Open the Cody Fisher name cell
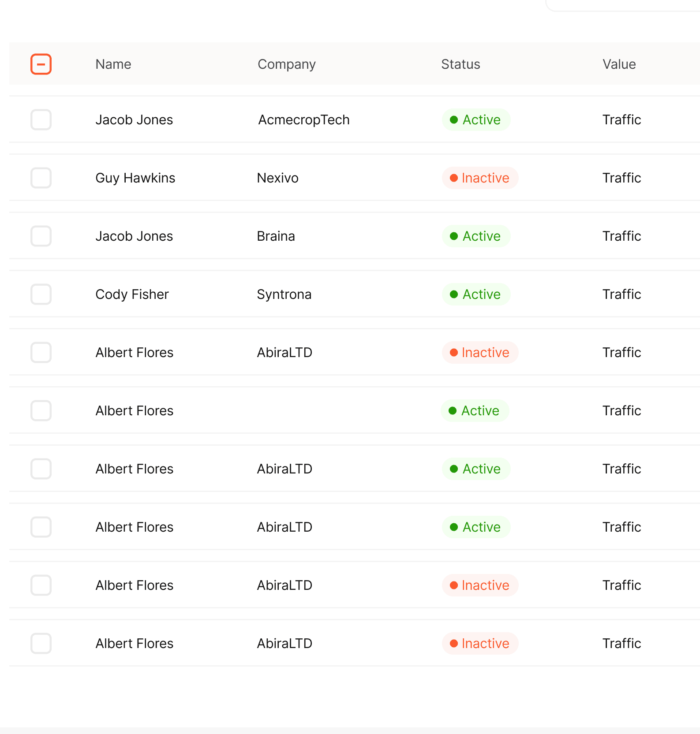 click(132, 294)
